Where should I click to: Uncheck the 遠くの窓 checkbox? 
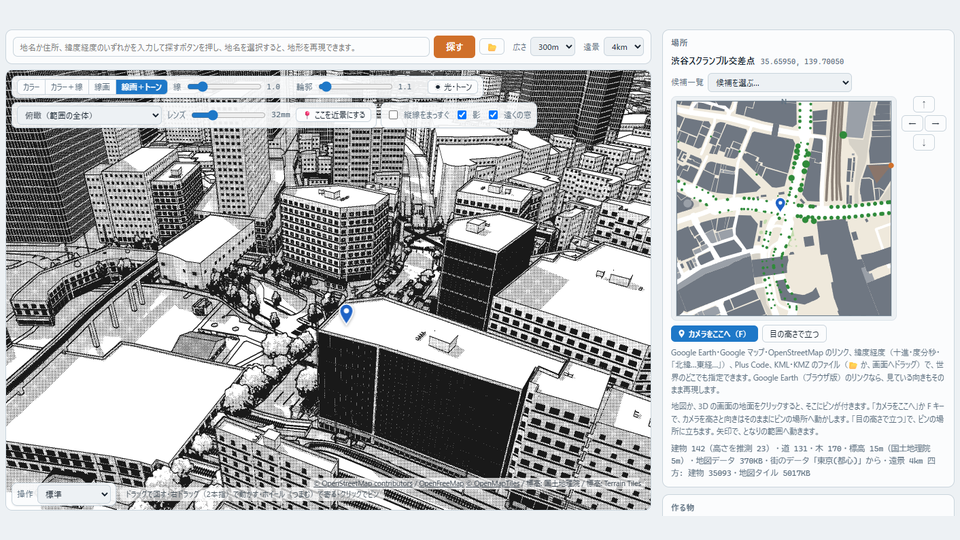click(x=493, y=115)
